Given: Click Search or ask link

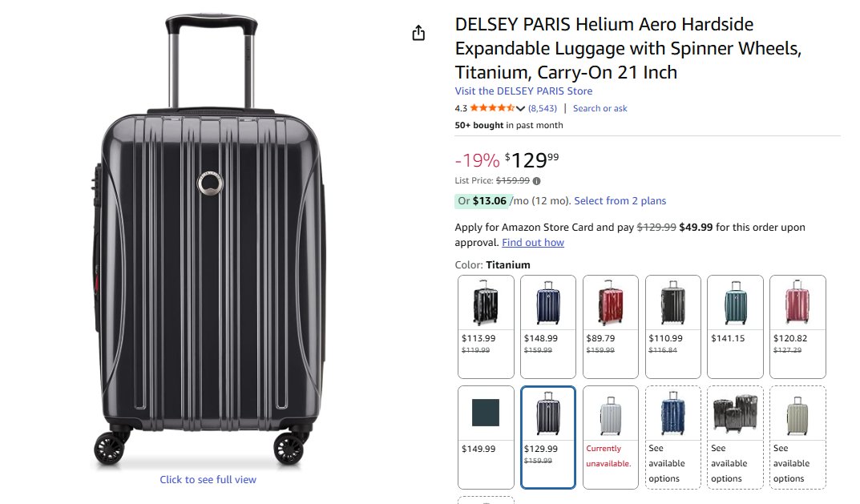Looking at the screenshot, I should coord(600,109).
